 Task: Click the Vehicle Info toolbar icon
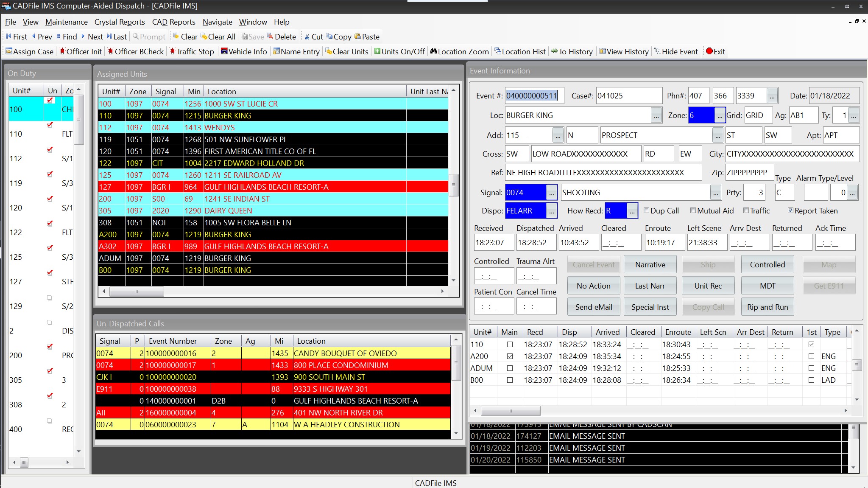pyautogui.click(x=224, y=51)
